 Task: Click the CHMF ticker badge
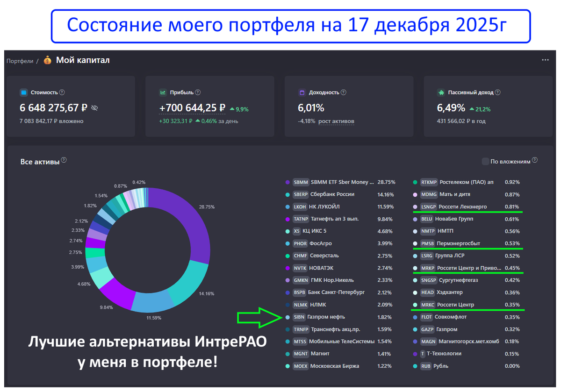click(x=301, y=256)
